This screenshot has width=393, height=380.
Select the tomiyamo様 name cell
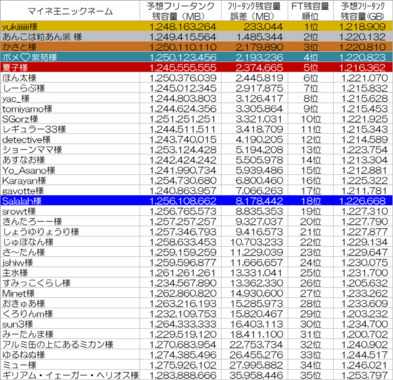pyautogui.click(x=70, y=109)
